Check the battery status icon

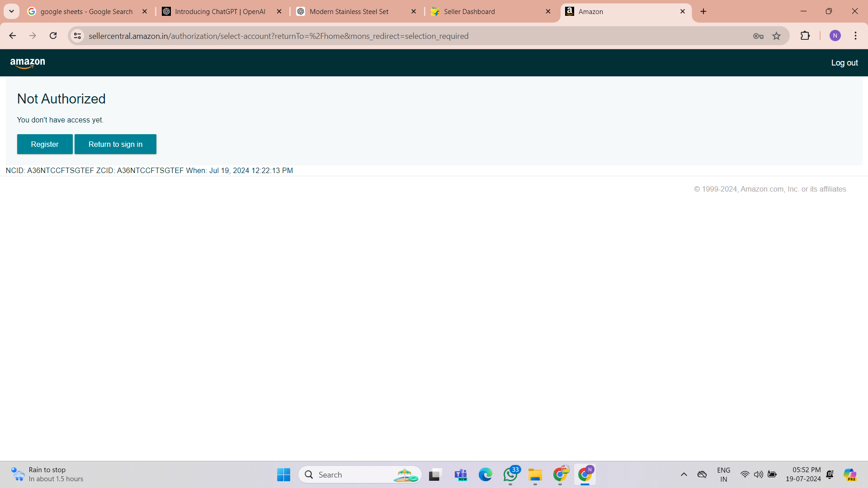(772, 474)
